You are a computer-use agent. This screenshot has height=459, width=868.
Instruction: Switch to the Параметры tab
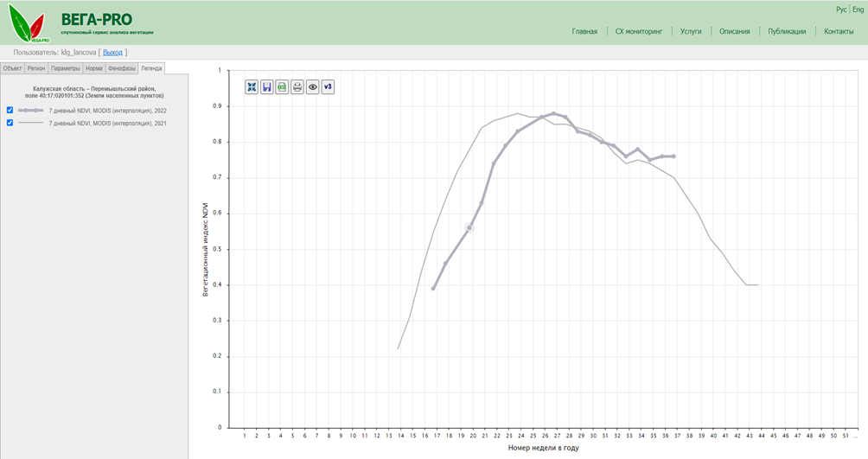66,68
